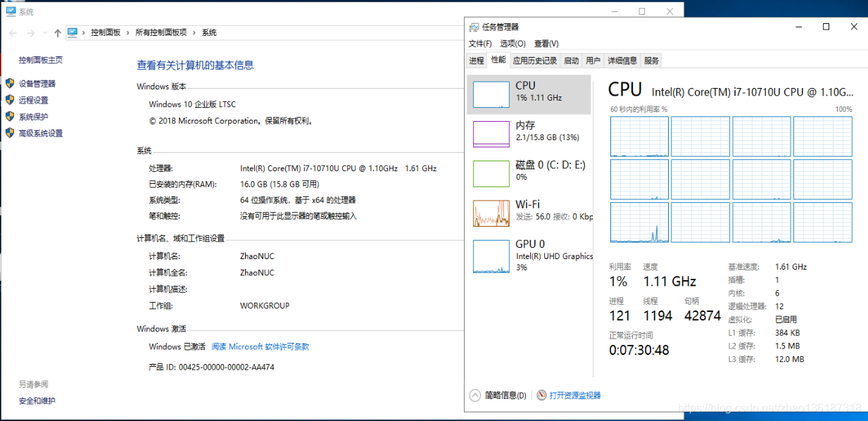Click System window title bar icon
The width and height of the screenshot is (868, 421).
10,12
